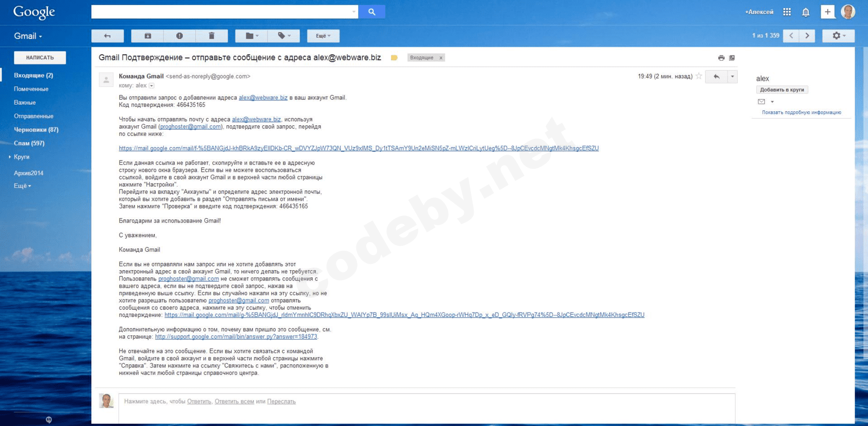This screenshot has width=868, height=426.
Task: Show search options dropdown arrow
Action: [354, 11]
